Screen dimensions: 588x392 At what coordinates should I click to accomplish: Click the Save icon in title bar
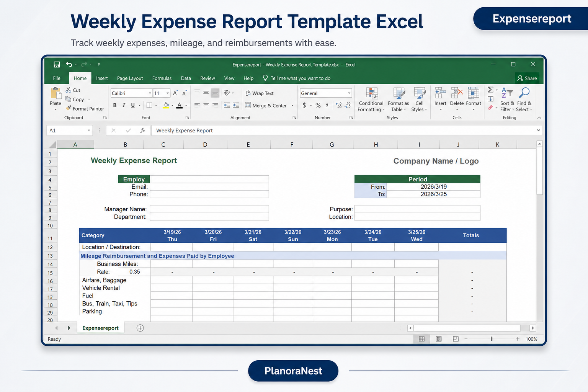tap(57, 64)
